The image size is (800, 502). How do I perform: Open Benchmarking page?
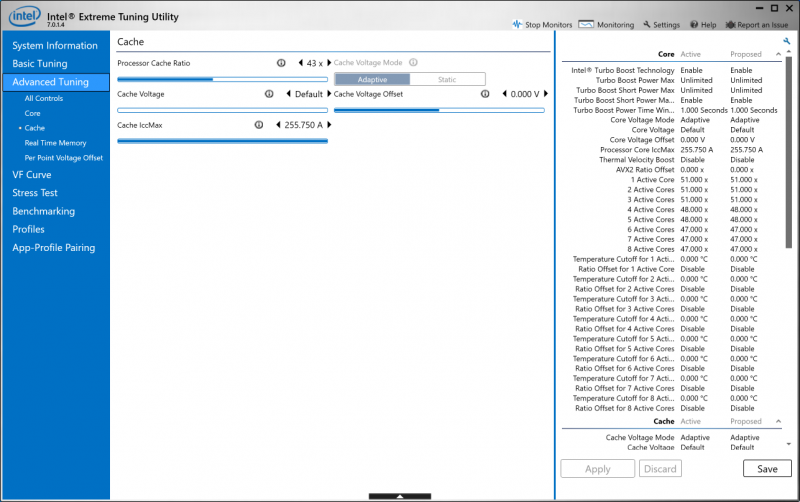pyautogui.click(x=43, y=211)
